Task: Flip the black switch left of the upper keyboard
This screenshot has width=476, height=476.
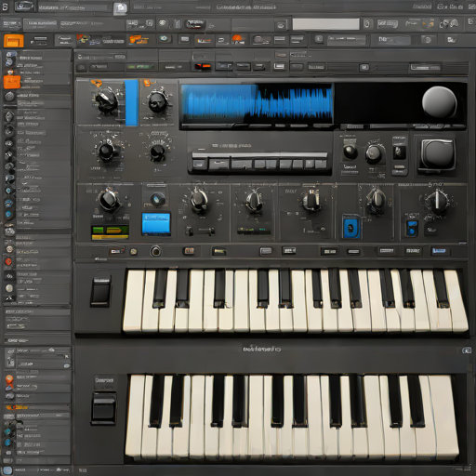Action: click(x=100, y=292)
